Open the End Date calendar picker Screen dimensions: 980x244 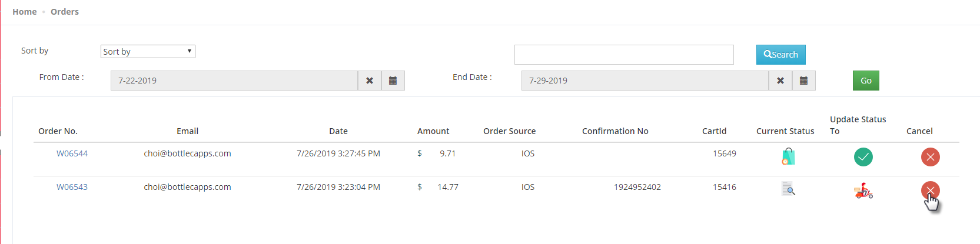click(x=803, y=81)
